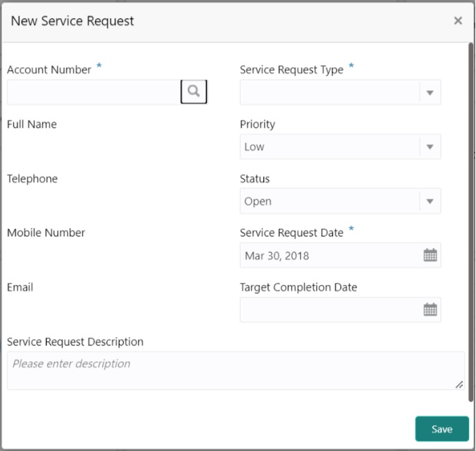Click the Service Request Type label
This screenshot has width=476, height=451.
(x=291, y=69)
